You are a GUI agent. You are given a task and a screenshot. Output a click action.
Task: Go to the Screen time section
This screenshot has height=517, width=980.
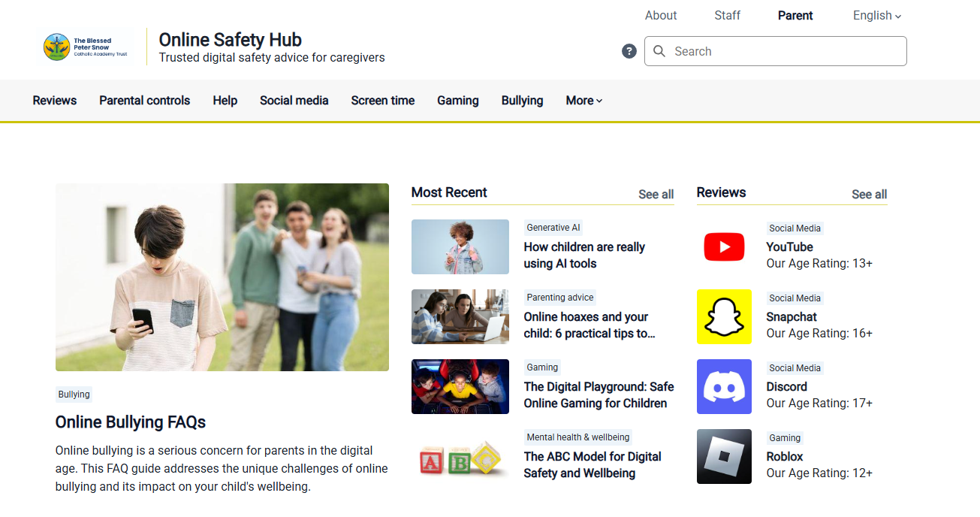click(383, 101)
